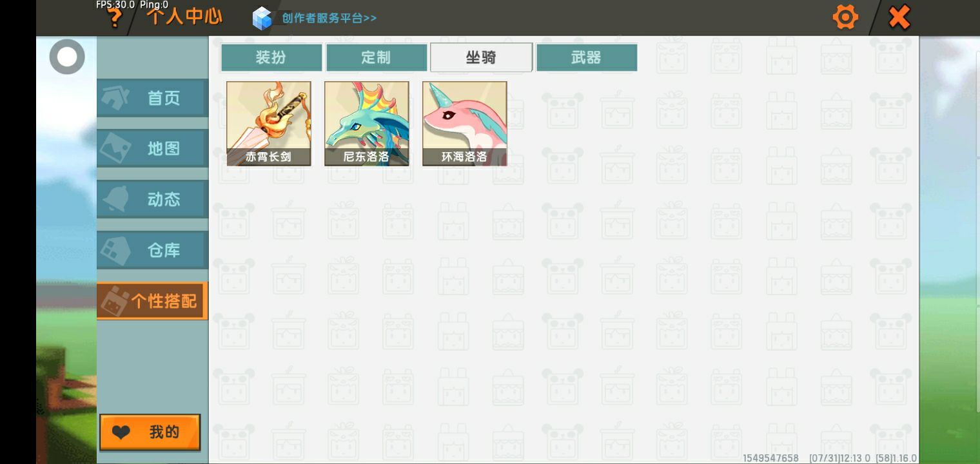Open the orange question mark help icon
The image size is (980, 464).
pos(114,18)
